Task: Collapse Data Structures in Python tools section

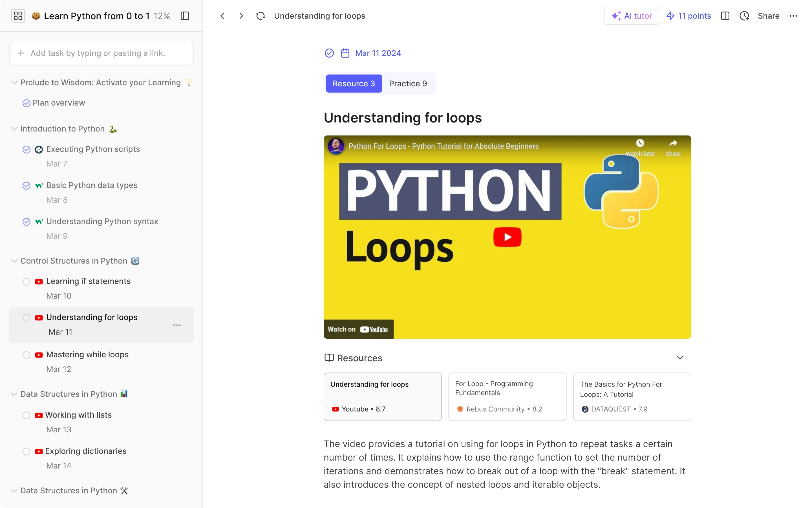Action: tap(14, 491)
